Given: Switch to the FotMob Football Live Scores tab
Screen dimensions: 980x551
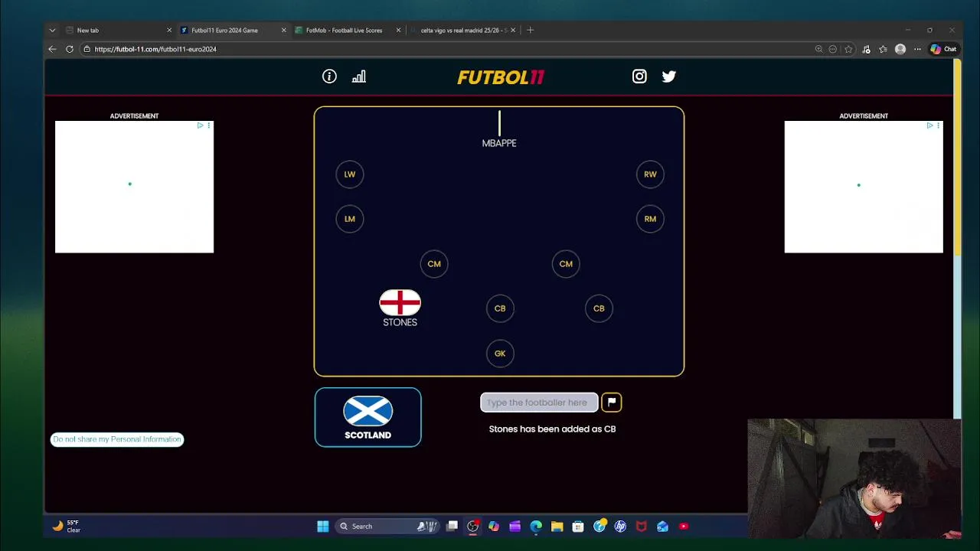Looking at the screenshot, I should pos(345,30).
